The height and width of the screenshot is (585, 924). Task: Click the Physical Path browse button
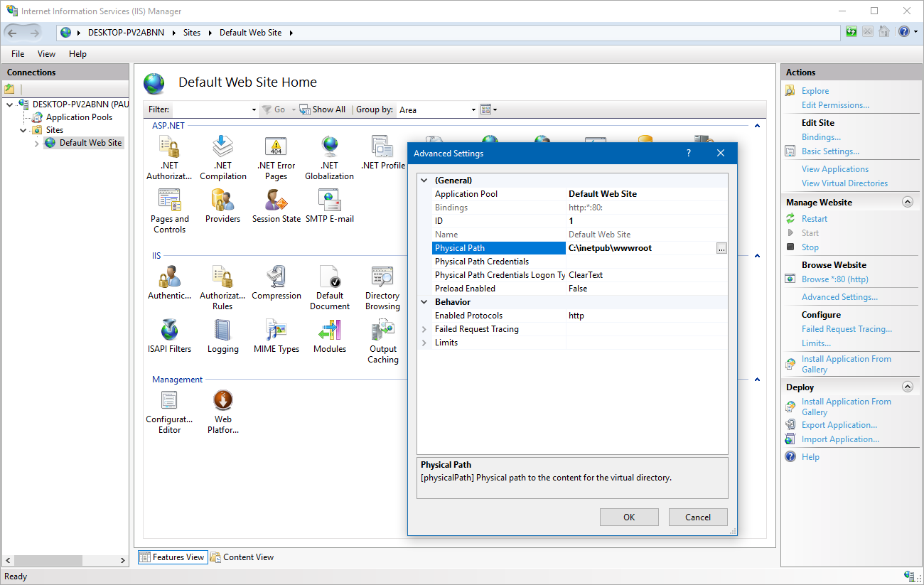[x=721, y=247]
